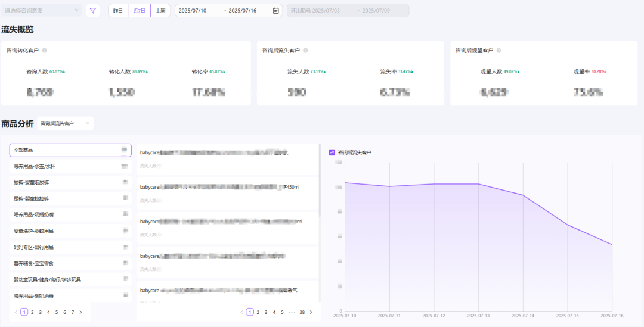
Task: Go to next page of product list
Action: 311,312
